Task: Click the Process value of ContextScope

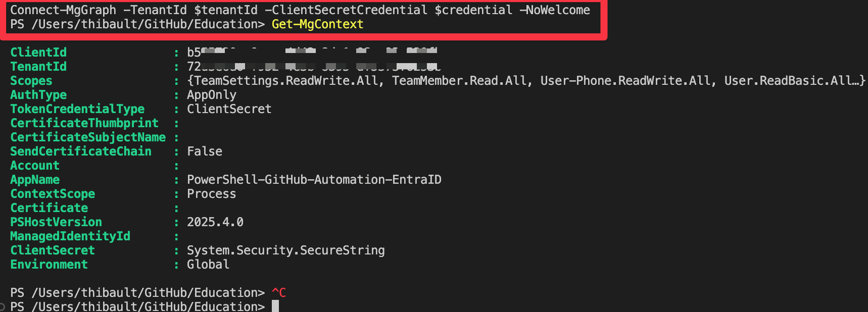Action: point(211,194)
